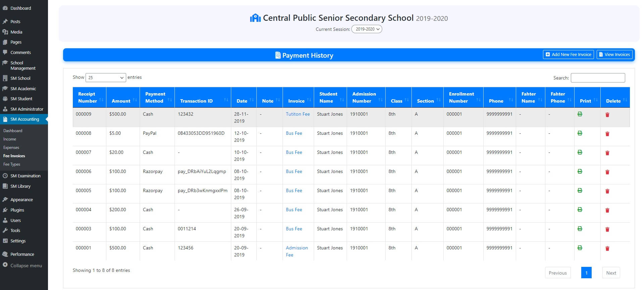This screenshot has height=290, width=644.
Task: Go to the Next page of results
Action: (x=611, y=273)
